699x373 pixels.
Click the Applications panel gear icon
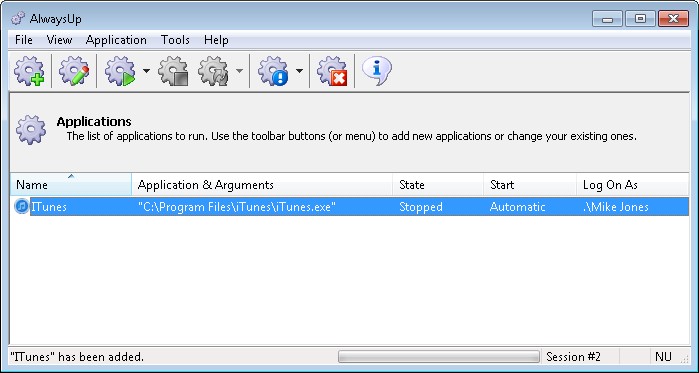pos(31,129)
